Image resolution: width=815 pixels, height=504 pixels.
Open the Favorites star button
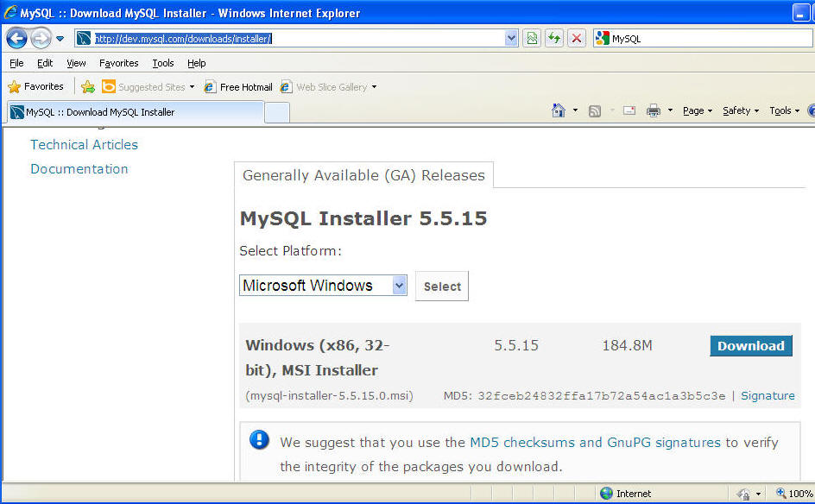click(x=36, y=86)
